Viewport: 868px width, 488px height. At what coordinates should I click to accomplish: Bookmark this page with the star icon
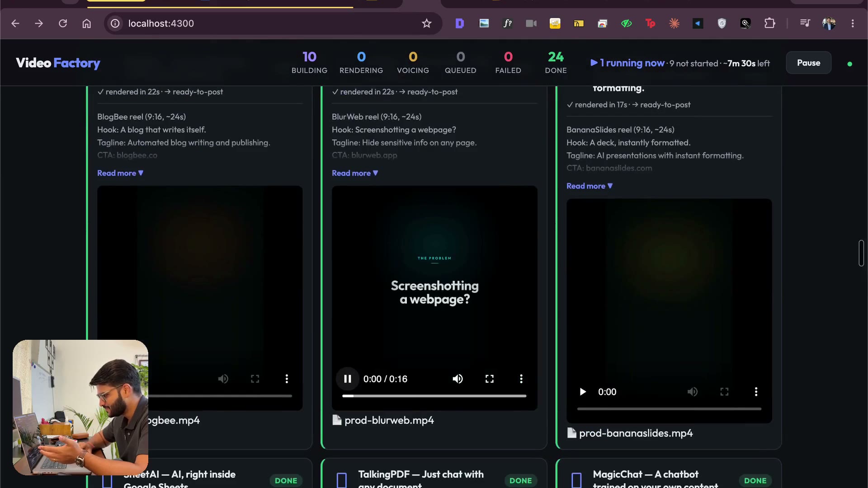tap(427, 23)
